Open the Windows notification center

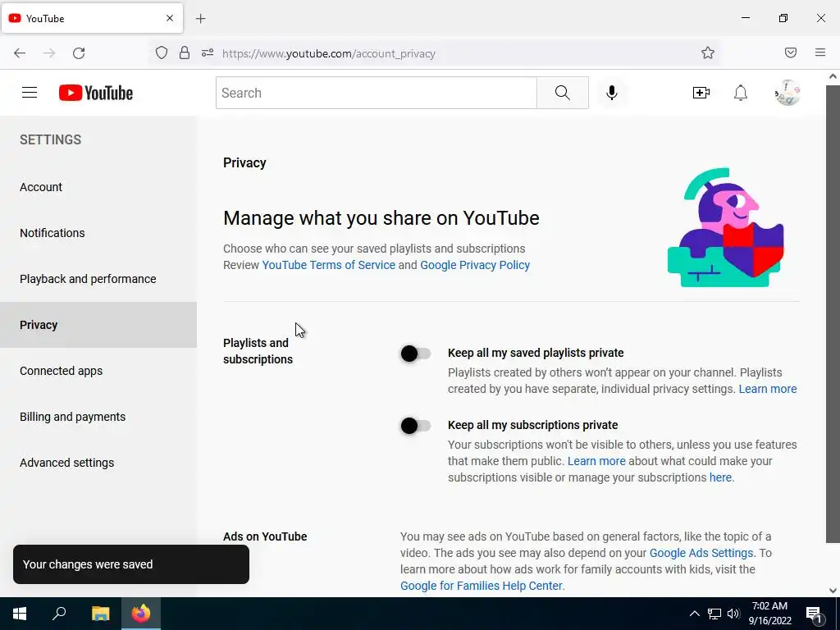point(814,614)
